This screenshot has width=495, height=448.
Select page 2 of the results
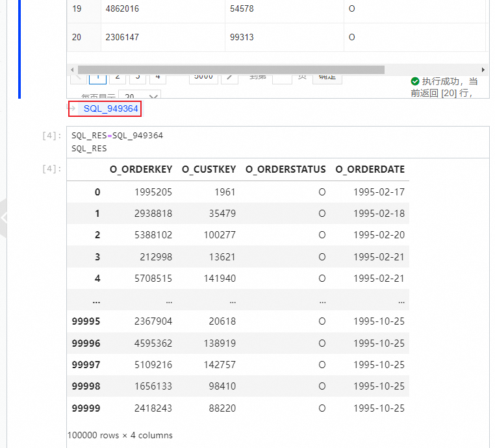118,79
